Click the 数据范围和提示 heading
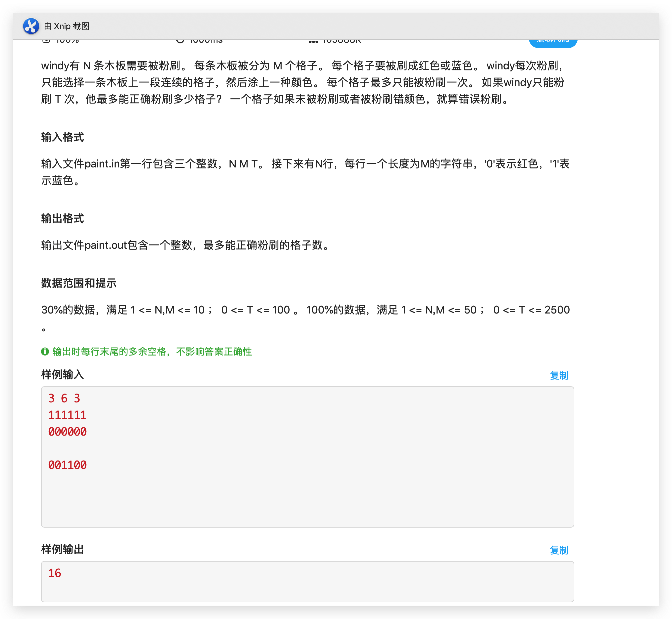This screenshot has height=619, width=672. click(x=79, y=283)
